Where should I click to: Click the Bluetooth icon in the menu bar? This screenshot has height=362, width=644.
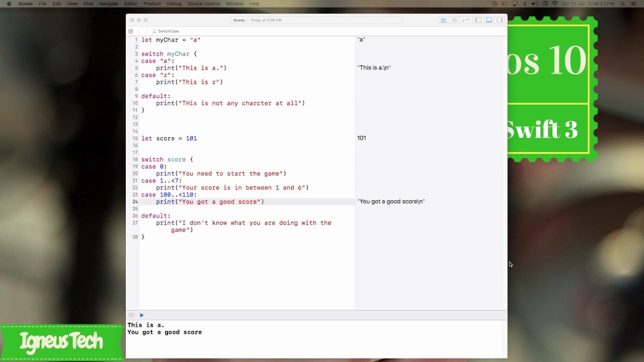(525, 4)
